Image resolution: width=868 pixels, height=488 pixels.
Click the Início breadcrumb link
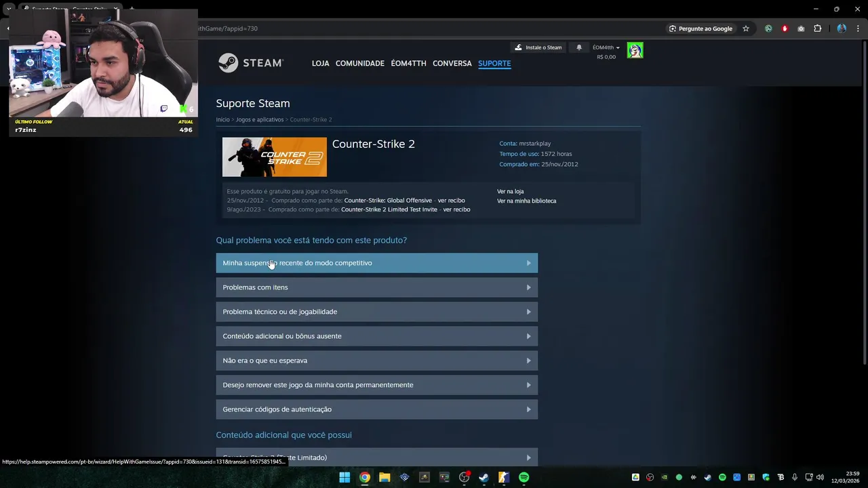pos(222,119)
